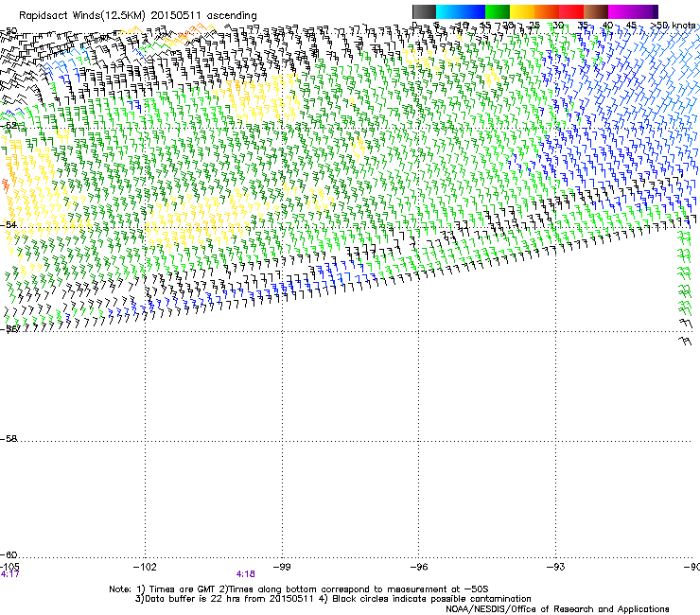Click the gray 0-5 knots legend segment
This screenshot has width=700, height=615.
point(424,11)
